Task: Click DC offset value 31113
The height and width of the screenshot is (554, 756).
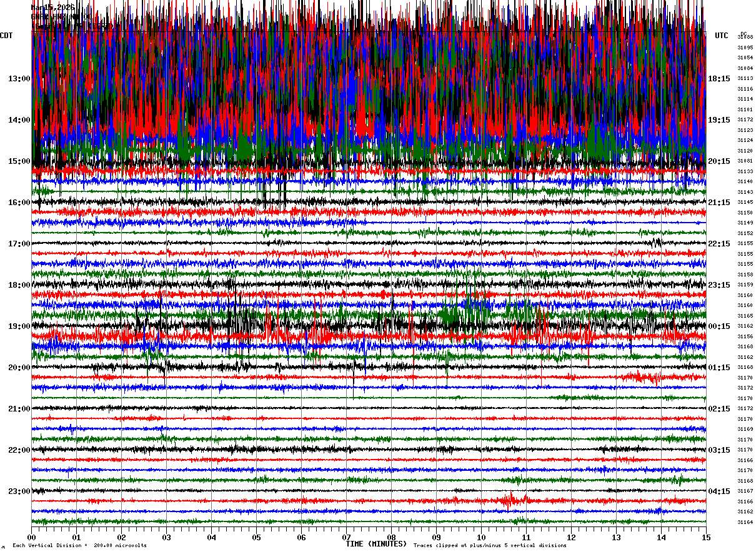Action: tap(745, 79)
